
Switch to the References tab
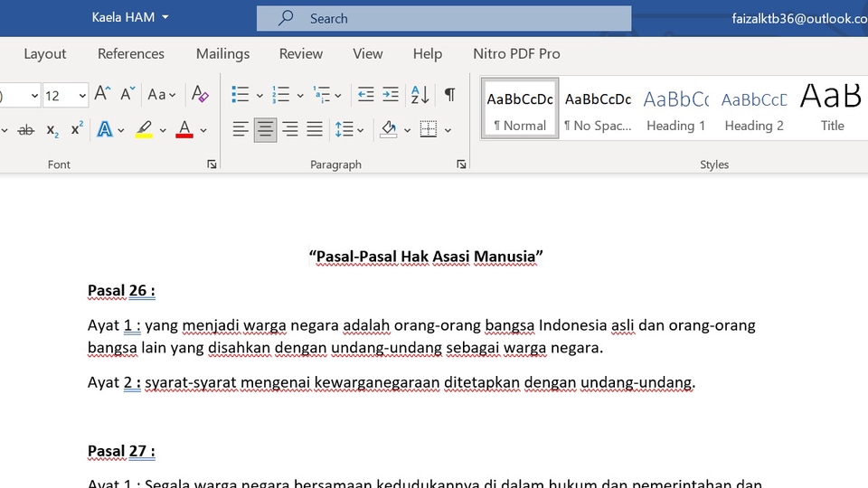click(x=131, y=53)
